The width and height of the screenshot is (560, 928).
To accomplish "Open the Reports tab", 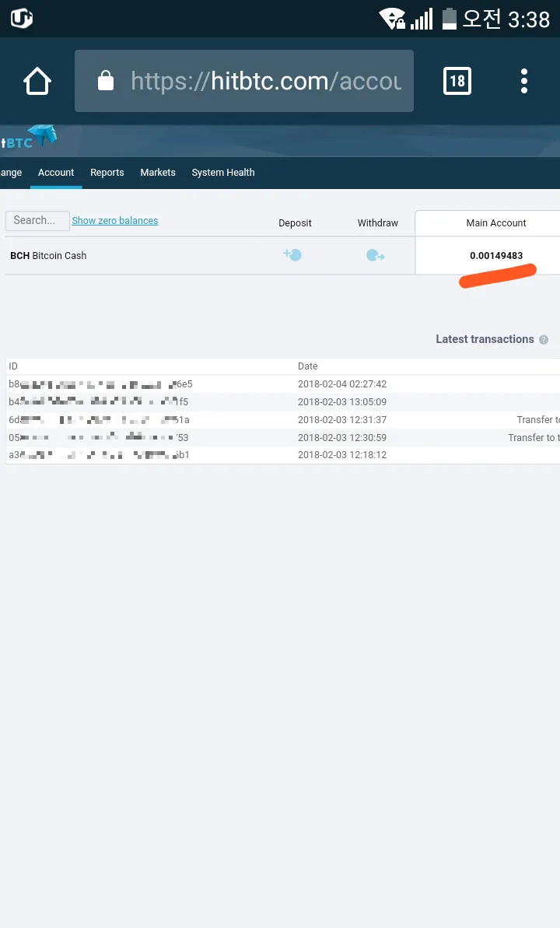I will (x=107, y=172).
